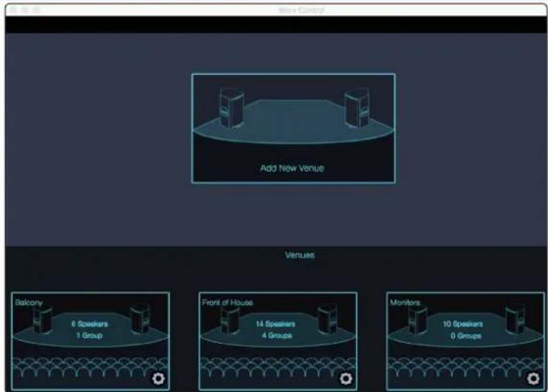Click the Balcony venue name label

[x=29, y=303]
